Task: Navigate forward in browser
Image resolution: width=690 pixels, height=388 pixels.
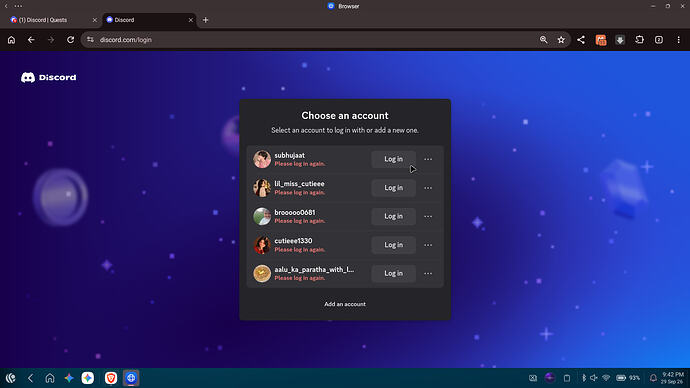Action: (x=51, y=40)
